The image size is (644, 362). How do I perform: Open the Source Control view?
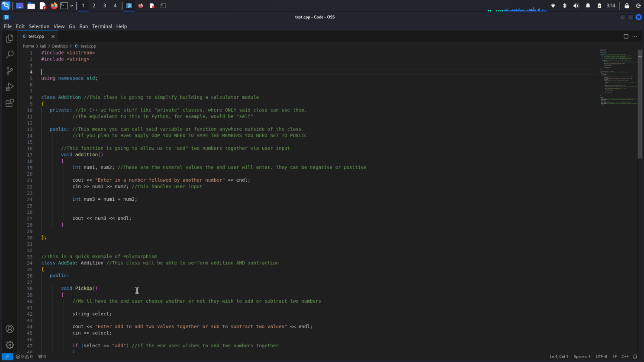[10, 70]
